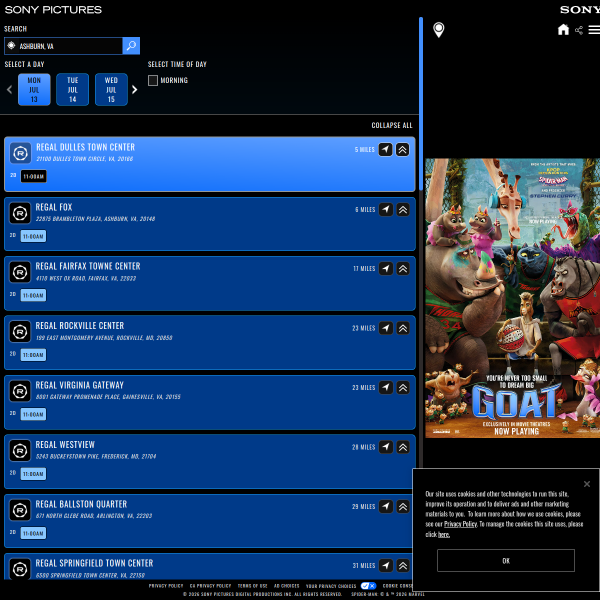Open Terms of Use footer link
The width and height of the screenshot is (600, 600).
point(252,586)
